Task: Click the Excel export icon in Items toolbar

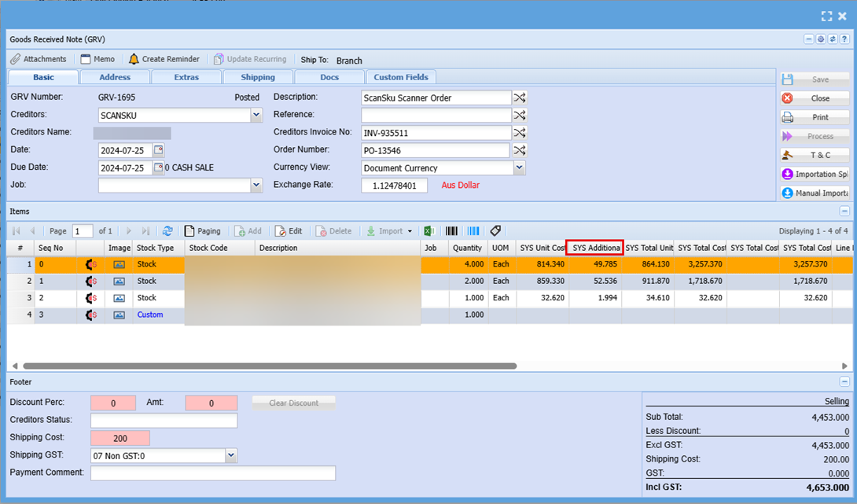Action: pos(430,231)
